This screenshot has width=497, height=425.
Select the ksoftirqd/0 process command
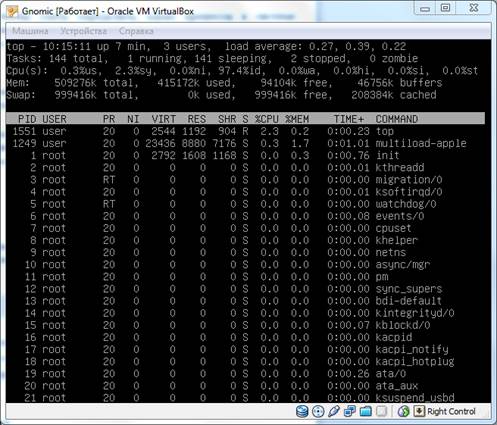click(409, 192)
